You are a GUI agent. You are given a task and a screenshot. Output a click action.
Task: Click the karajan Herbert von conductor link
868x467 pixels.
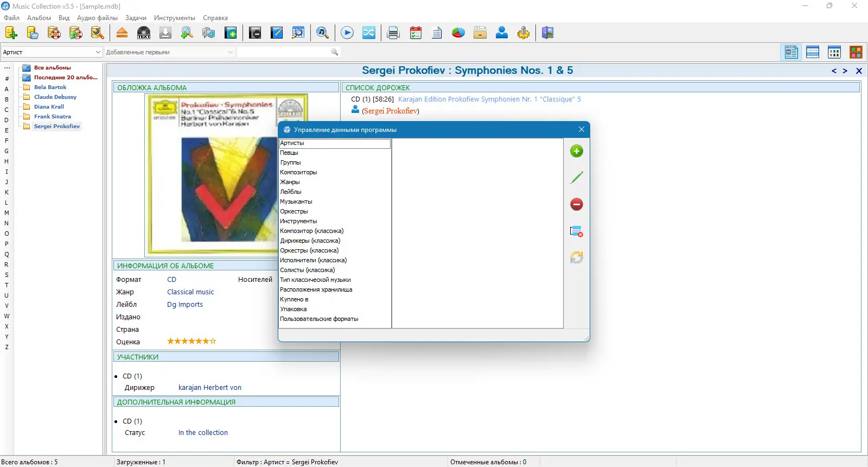210,388
